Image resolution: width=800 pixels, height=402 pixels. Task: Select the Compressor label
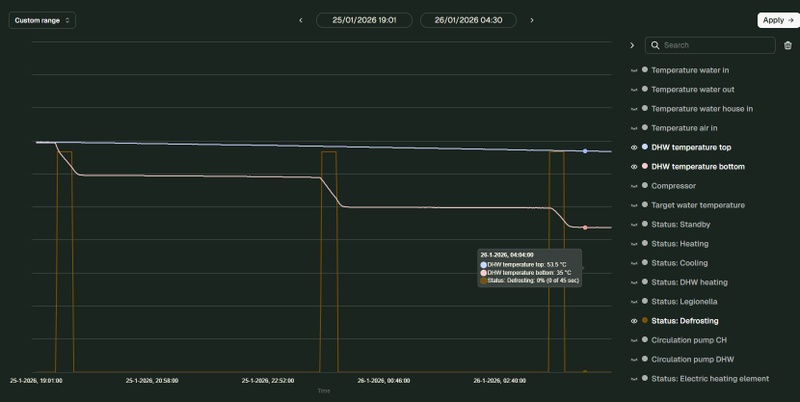click(x=673, y=186)
